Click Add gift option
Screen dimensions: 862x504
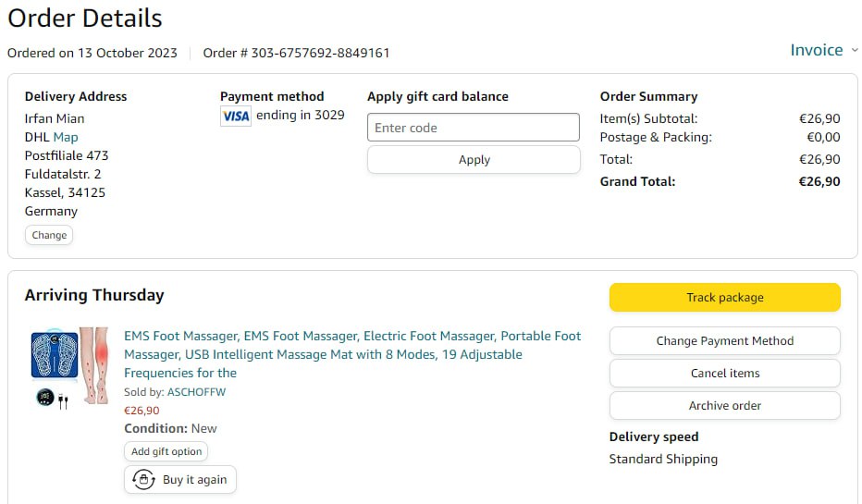click(166, 451)
